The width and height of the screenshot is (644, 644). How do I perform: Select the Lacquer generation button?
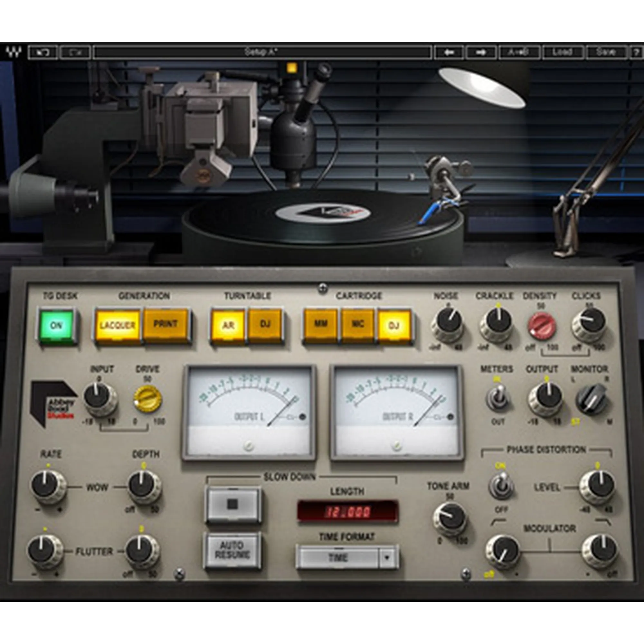[117, 325]
